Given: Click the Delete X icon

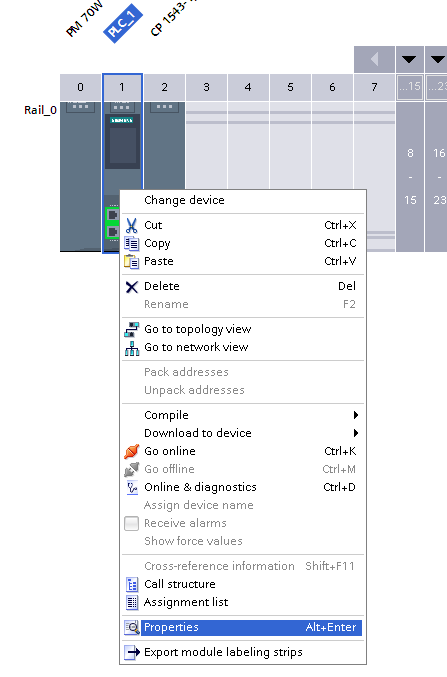Looking at the screenshot, I should (x=132, y=287).
